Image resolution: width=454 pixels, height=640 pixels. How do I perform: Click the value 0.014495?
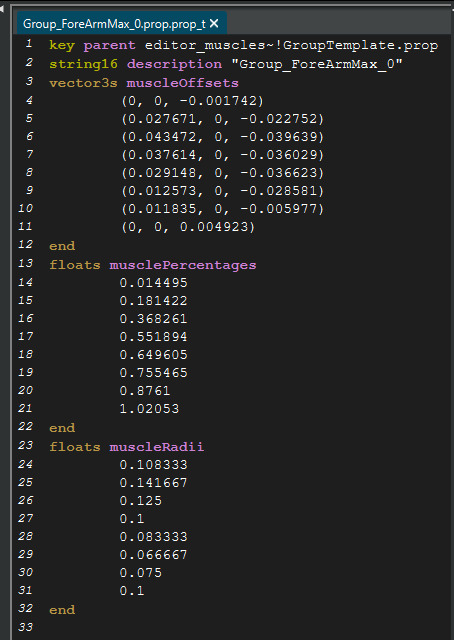tap(154, 282)
